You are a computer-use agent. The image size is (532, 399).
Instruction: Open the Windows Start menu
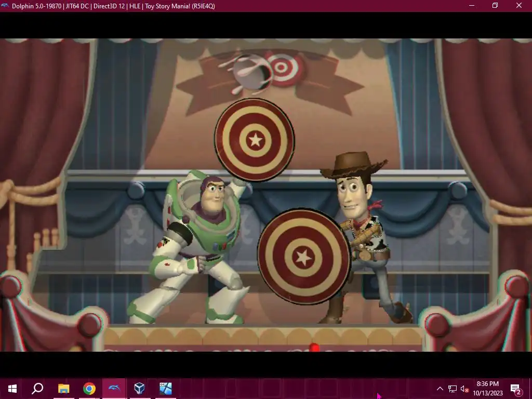pyautogui.click(x=12, y=389)
